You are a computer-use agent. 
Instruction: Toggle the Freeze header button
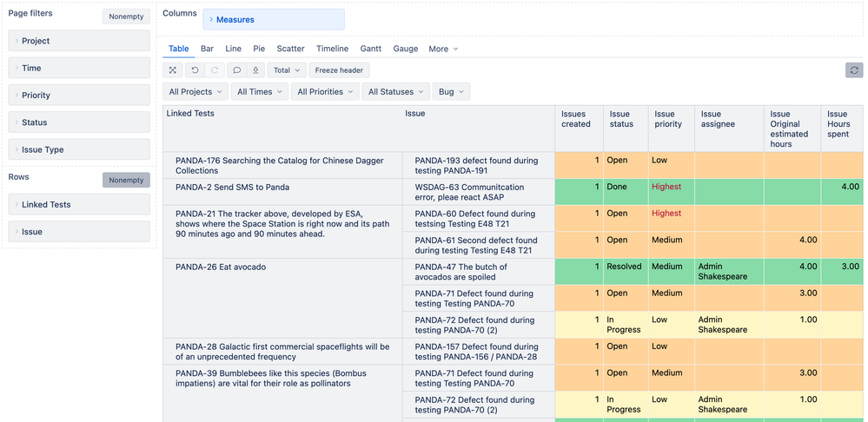[x=339, y=70]
